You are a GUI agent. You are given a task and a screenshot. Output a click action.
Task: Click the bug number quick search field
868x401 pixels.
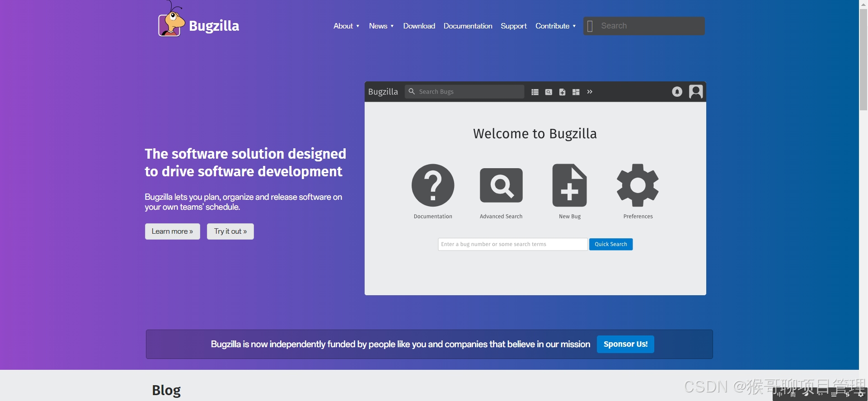tap(513, 244)
